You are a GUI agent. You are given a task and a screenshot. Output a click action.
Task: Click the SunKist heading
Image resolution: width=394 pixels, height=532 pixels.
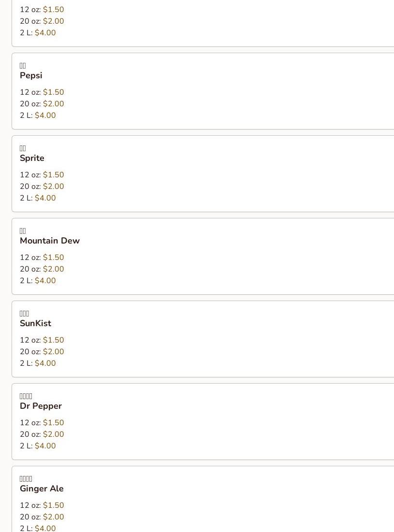point(35,323)
